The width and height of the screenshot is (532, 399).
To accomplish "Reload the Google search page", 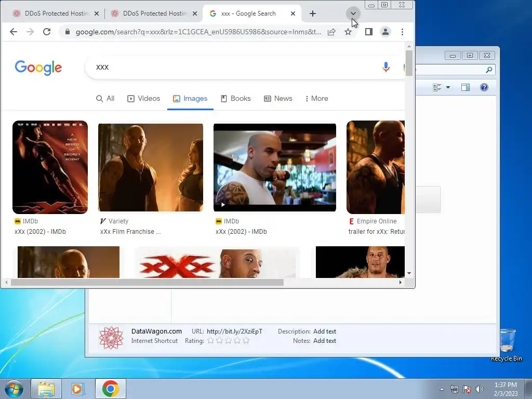I will click(x=47, y=32).
